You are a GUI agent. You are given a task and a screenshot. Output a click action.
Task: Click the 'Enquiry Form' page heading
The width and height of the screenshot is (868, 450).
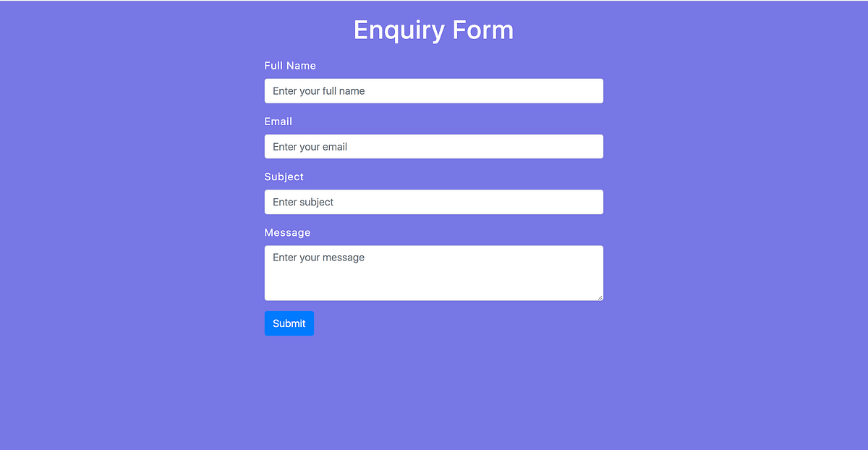click(x=433, y=30)
